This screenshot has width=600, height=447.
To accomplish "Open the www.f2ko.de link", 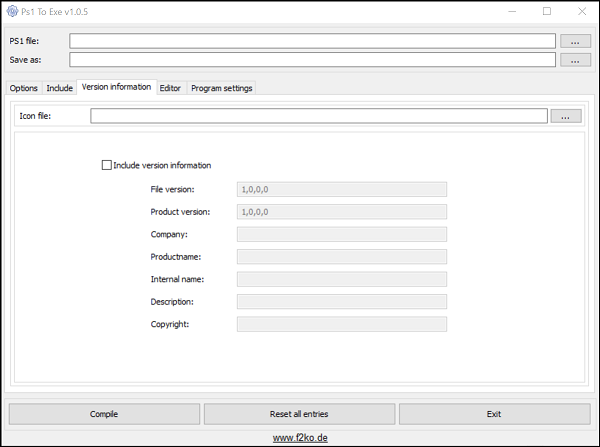I will click(300, 438).
